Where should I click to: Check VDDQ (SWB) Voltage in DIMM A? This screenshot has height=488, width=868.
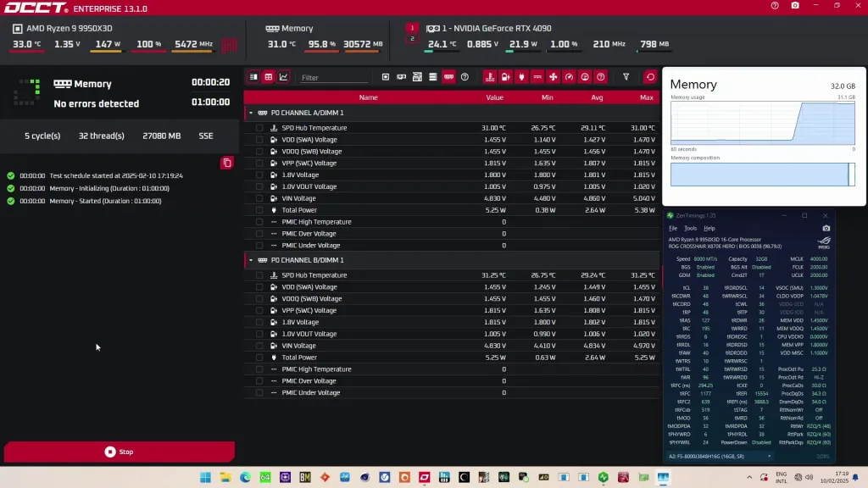click(x=259, y=151)
